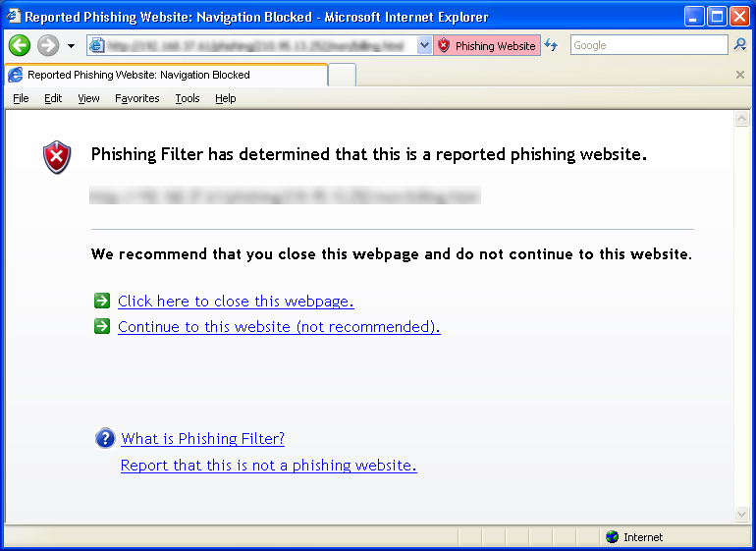Expand the address bar dropdown list
756x551 pixels.
coord(424,45)
